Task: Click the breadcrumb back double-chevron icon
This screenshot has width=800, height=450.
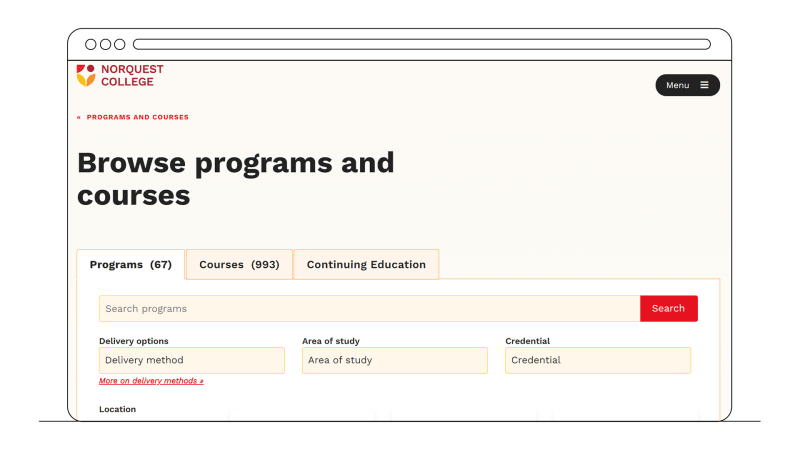Action: click(79, 117)
